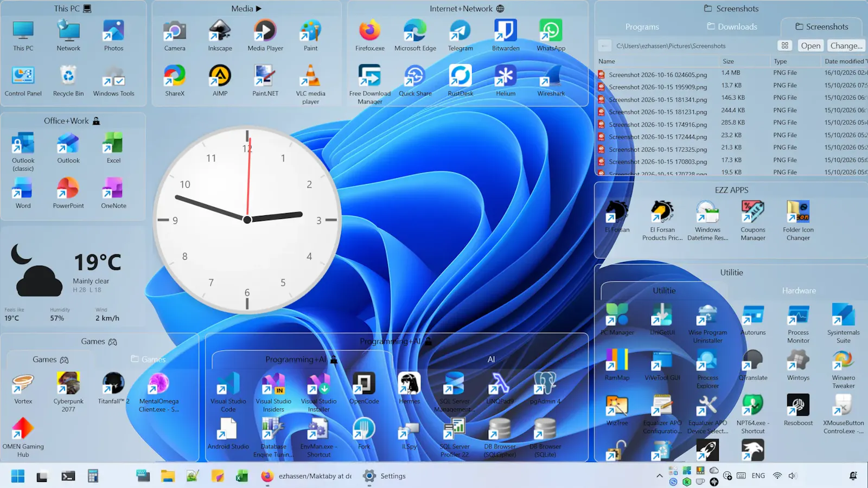The image size is (868, 488).
Task: Select the Screenshots tab
Action: pyautogui.click(x=821, y=27)
